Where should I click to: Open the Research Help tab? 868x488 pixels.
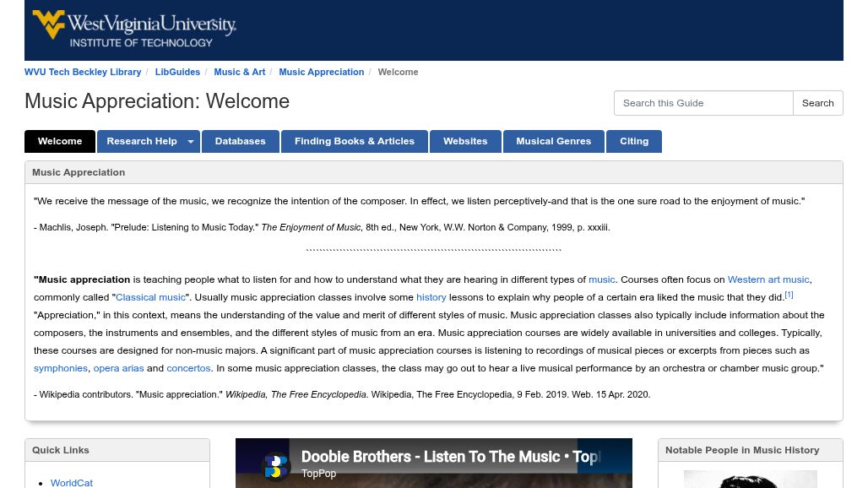pos(142,142)
